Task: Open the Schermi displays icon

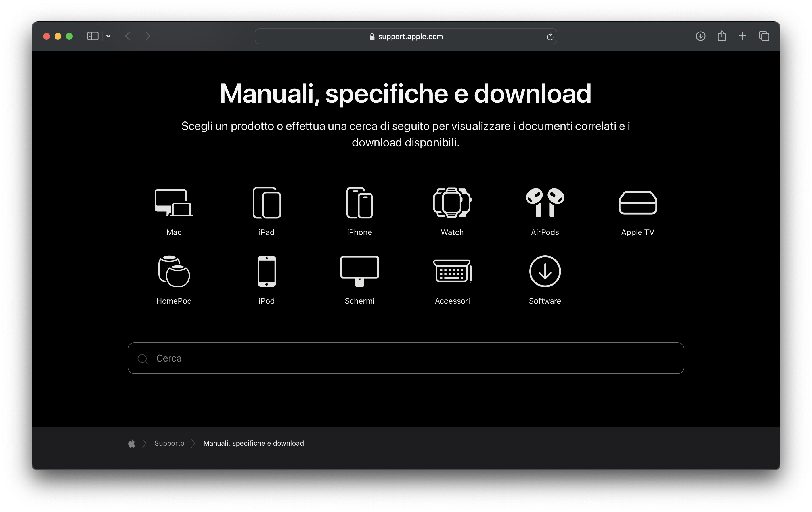Action: tap(359, 271)
